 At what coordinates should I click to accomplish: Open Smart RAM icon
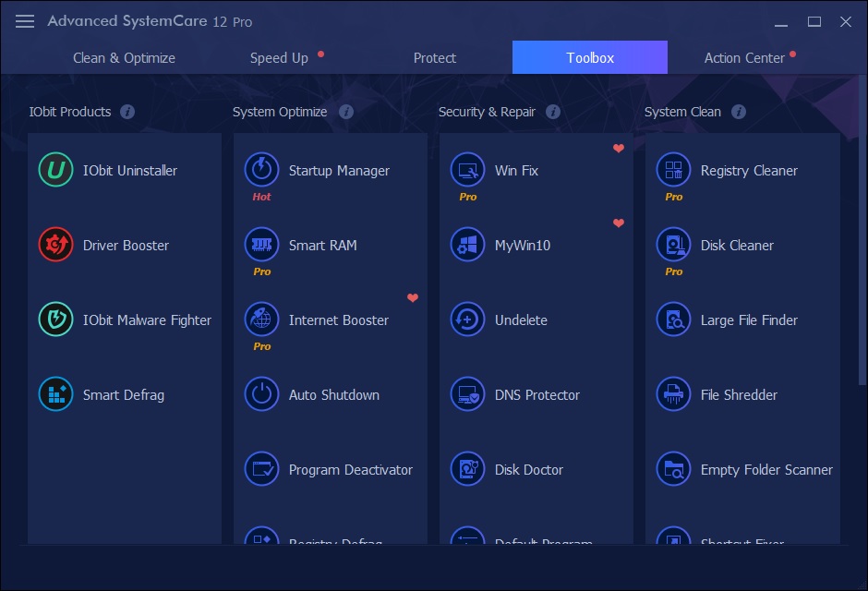[262, 245]
